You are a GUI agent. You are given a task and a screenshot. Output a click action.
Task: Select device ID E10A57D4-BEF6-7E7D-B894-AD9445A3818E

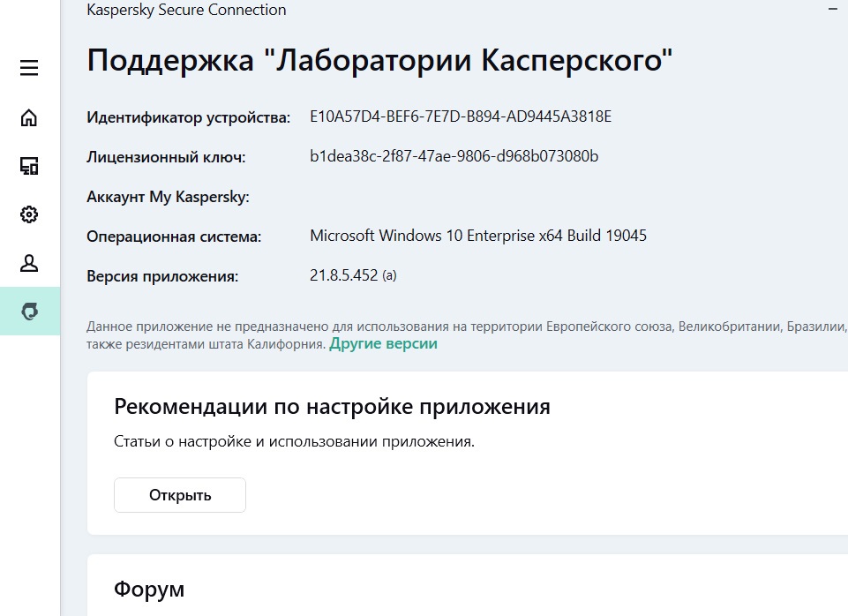pyautogui.click(x=461, y=116)
